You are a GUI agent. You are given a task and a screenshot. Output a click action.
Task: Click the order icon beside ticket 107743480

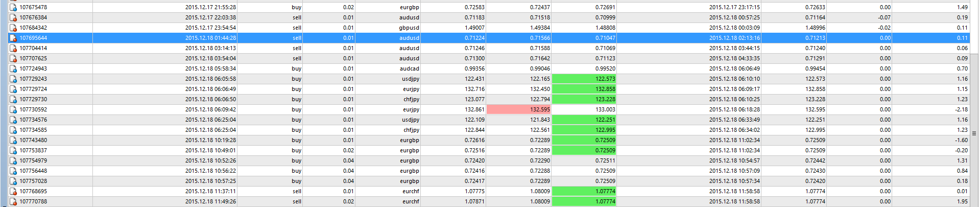[13, 140]
